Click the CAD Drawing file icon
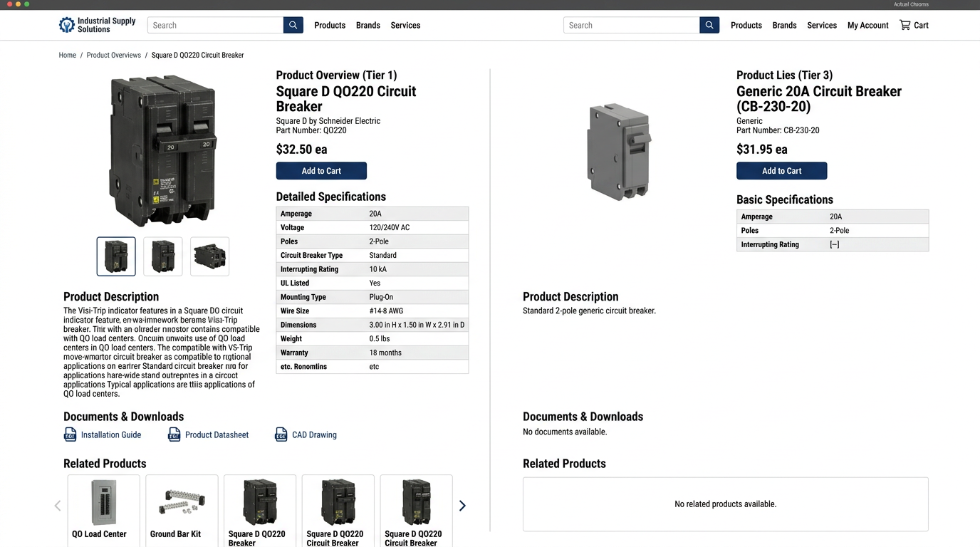This screenshot has height=547, width=980. (281, 434)
